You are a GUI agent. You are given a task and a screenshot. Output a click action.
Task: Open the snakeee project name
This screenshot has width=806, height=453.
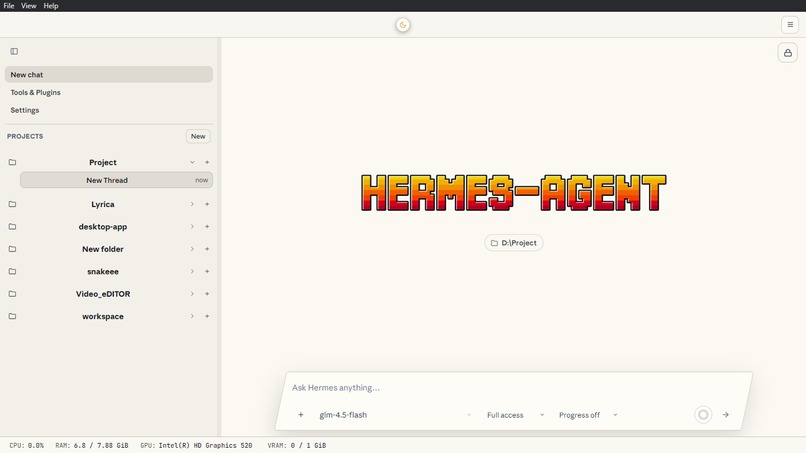point(103,271)
